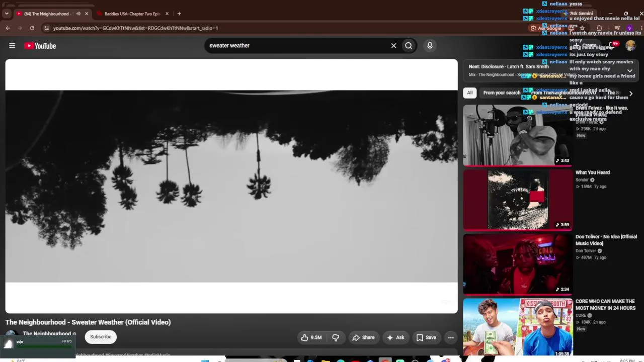644x362 pixels.
Task: Open a new browser tab
Action: click(179, 14)
